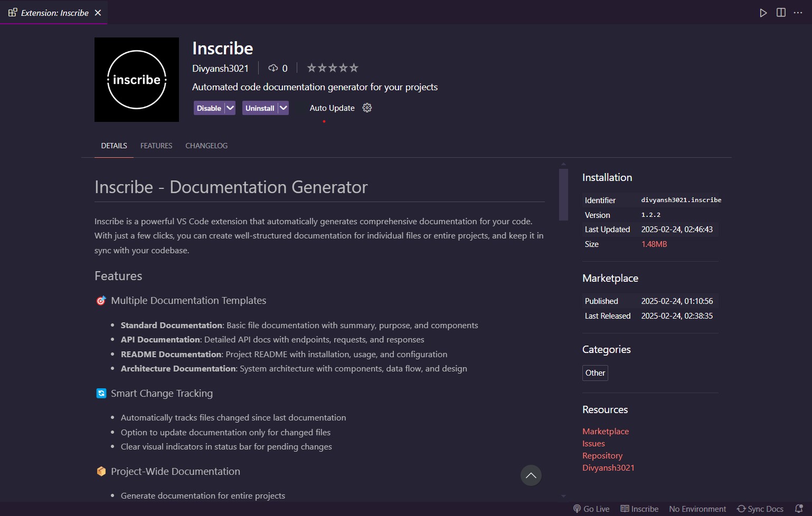This screenshot has height=516, width=812.
Task: Click No Environment in status bar
Action: (x=697, y=509)
